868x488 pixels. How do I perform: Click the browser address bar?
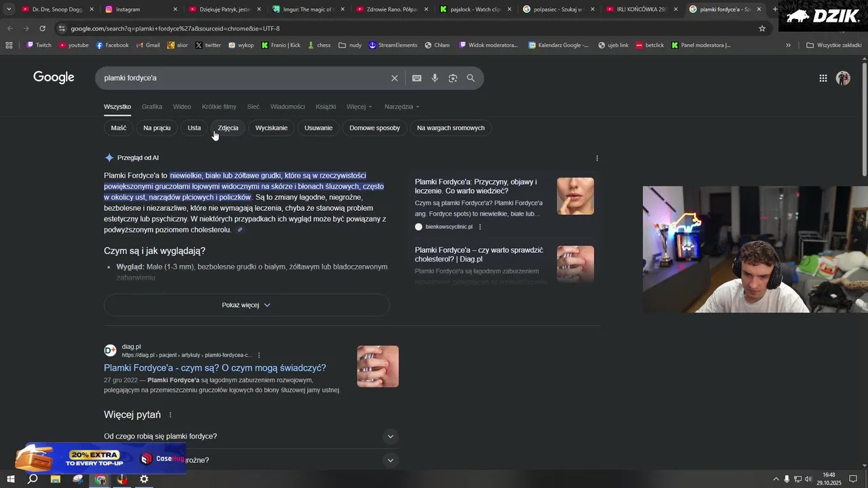click(x=407, y=28)
